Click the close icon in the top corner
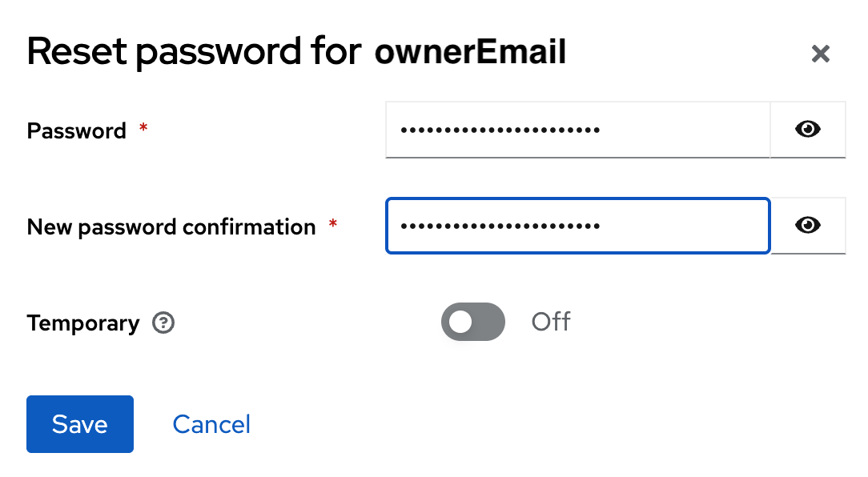Screen dimensions: 868x477 coord(820,54)
